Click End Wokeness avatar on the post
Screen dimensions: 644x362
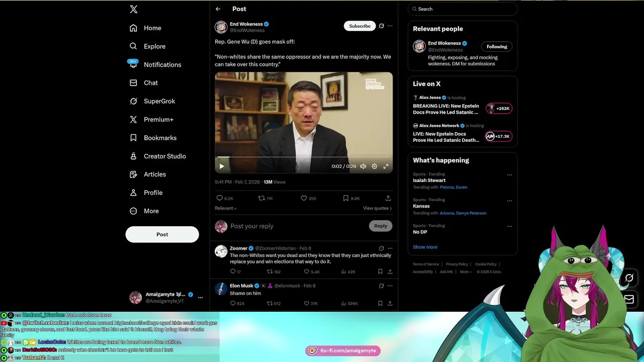click(x=221, y=27)
